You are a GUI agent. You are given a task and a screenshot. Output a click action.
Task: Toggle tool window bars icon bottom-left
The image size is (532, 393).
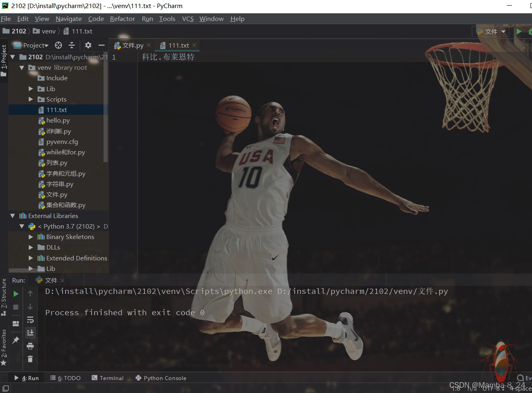pyautogui.click(x=6, y=389)
